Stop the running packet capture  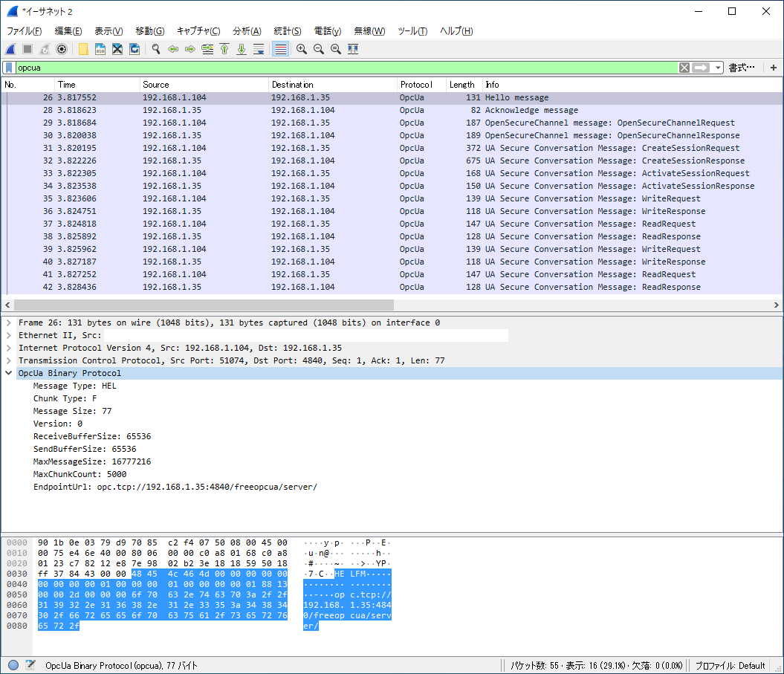pos(27,49)
